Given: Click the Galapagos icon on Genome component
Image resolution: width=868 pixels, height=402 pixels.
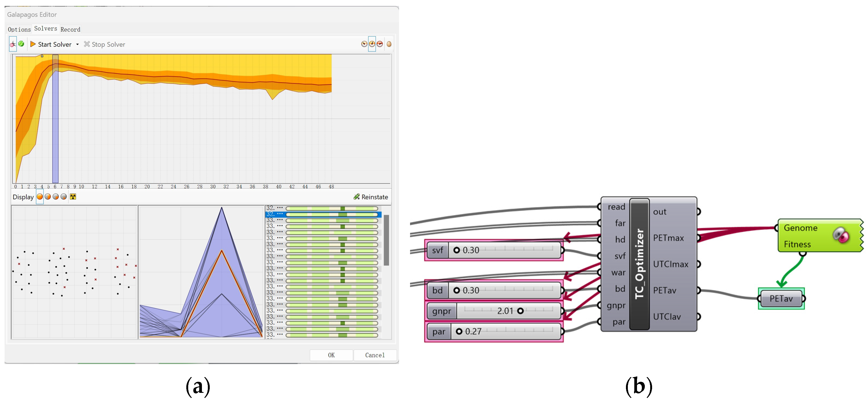Looking at the screenshot, I should coord(841,235).
